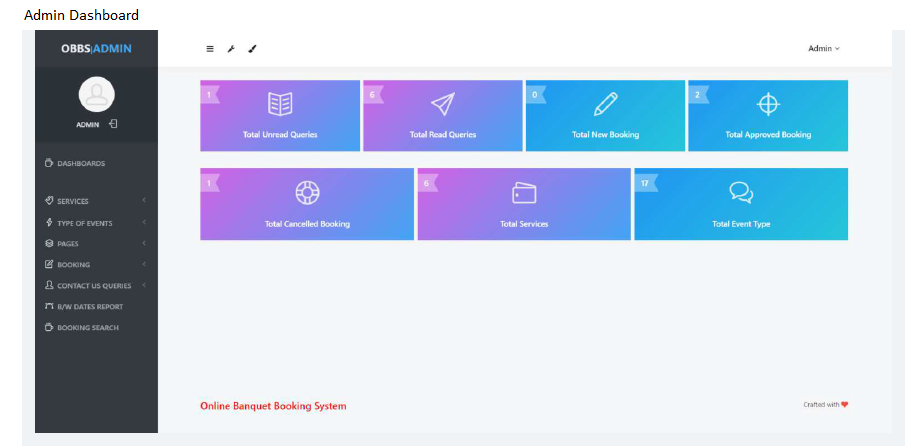This screenshot has width=919, height=446.
Task: Click the admin avatar picture
Action: 96,95
